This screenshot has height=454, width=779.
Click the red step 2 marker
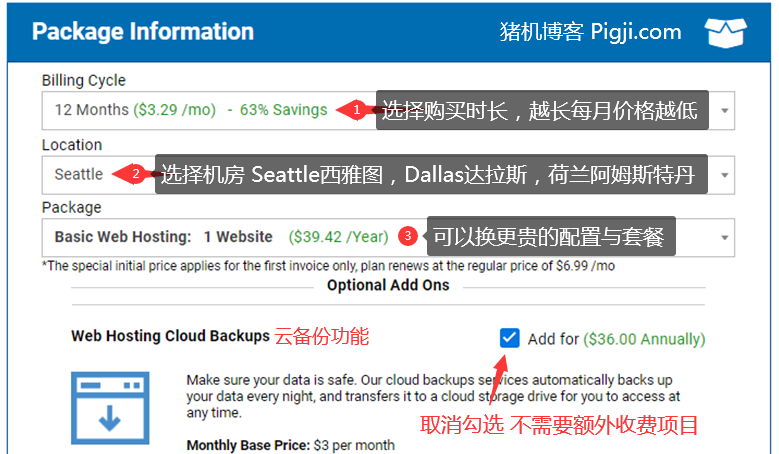pyautogui.click(x=136, y=174)
